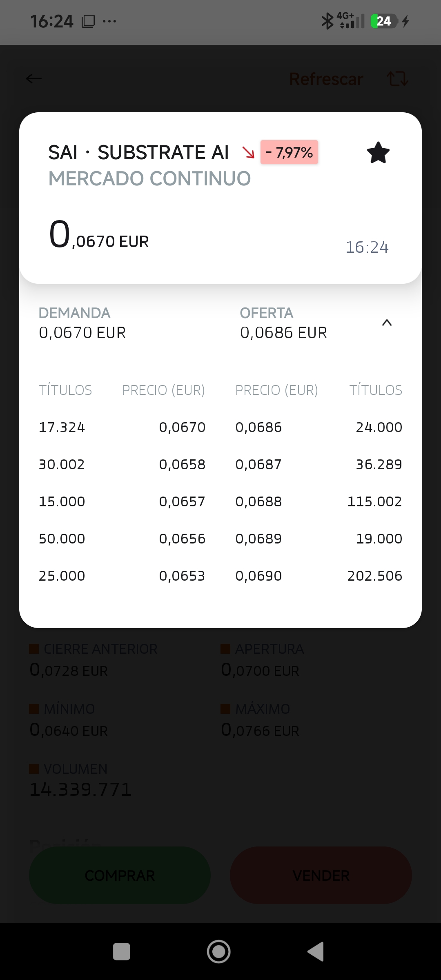
Task: Click the refresh arrows icon
Action: point(397,78)
